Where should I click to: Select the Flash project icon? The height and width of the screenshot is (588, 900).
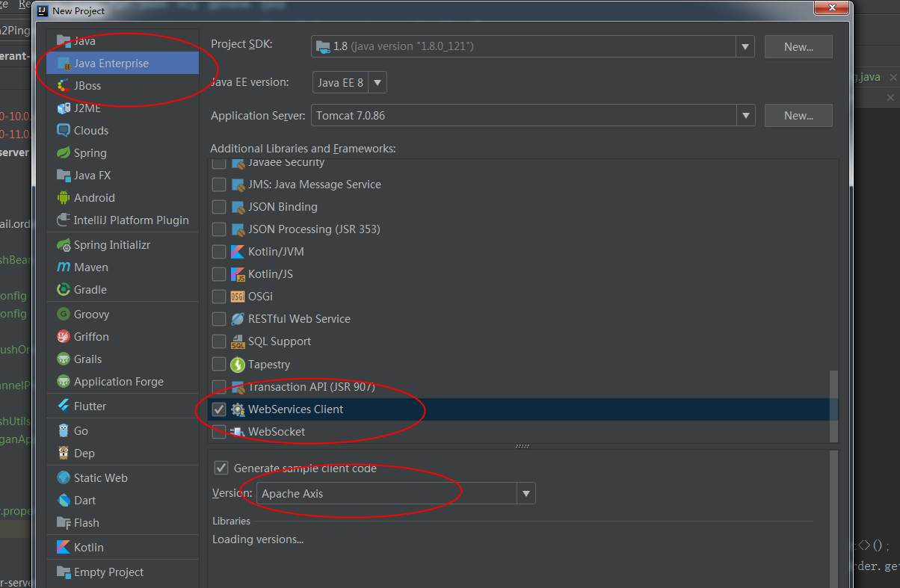click(x=64, y=523)
